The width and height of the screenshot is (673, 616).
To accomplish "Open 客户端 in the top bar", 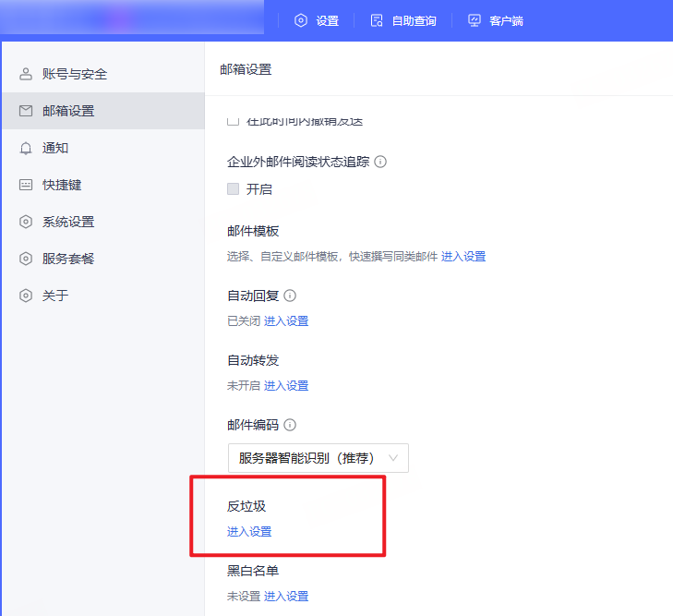I will tap(496, 20).
